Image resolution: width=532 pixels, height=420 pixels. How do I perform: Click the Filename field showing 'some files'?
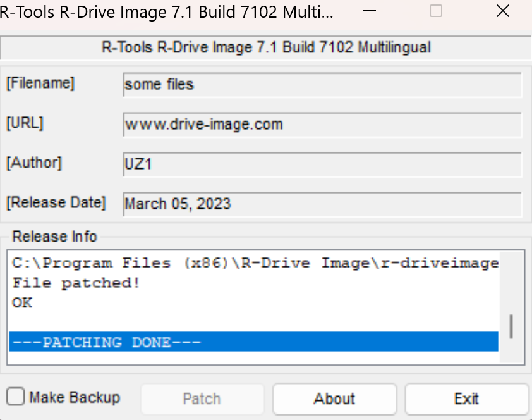click(x=322, y=85)
